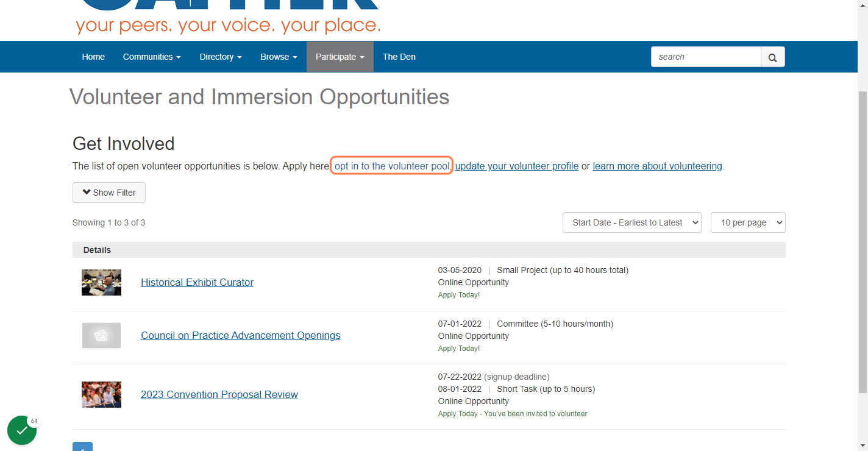Image resolution: width=868 pixels, height=451 pixels.
Task: Click 'Short Task (up to 5 hours)' text
Action: tap(546, 389)
